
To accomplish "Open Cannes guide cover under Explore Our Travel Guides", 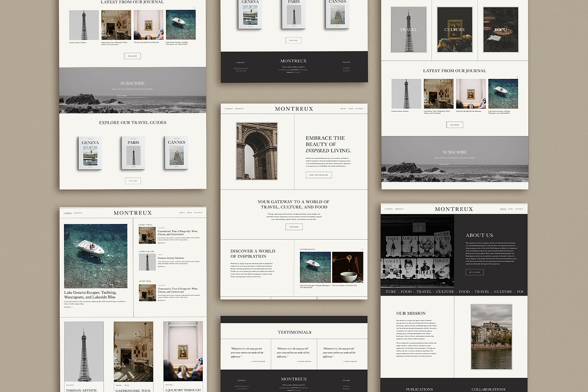I will [176, 153].
